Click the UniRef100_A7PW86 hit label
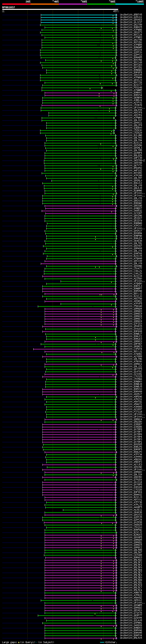The width and height of the screenshot is (146, 644). click(131, 30)
